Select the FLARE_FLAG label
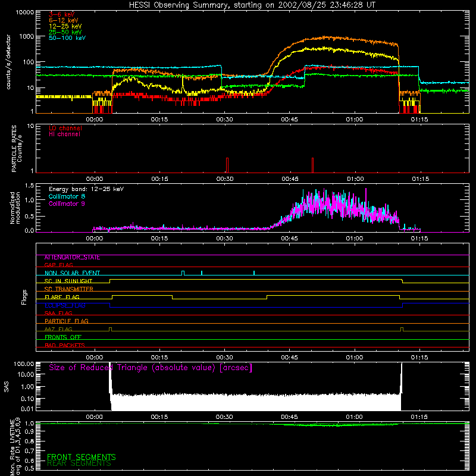 62,297
